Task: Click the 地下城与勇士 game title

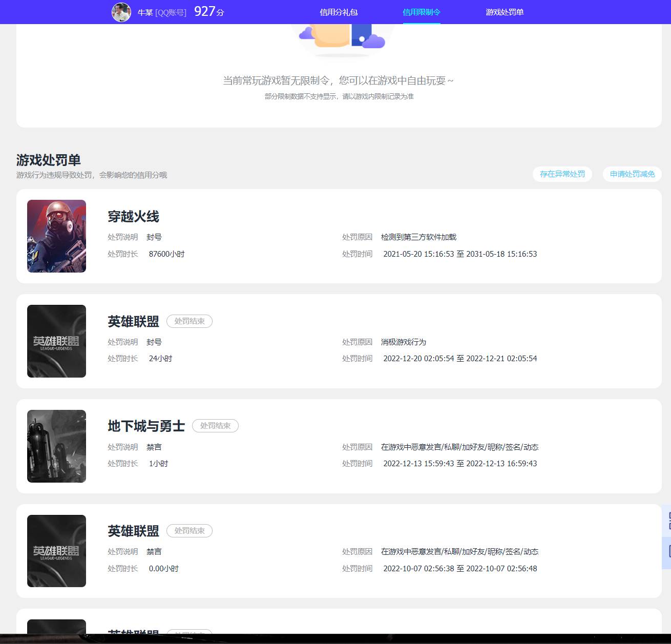Action: [146, 426]
